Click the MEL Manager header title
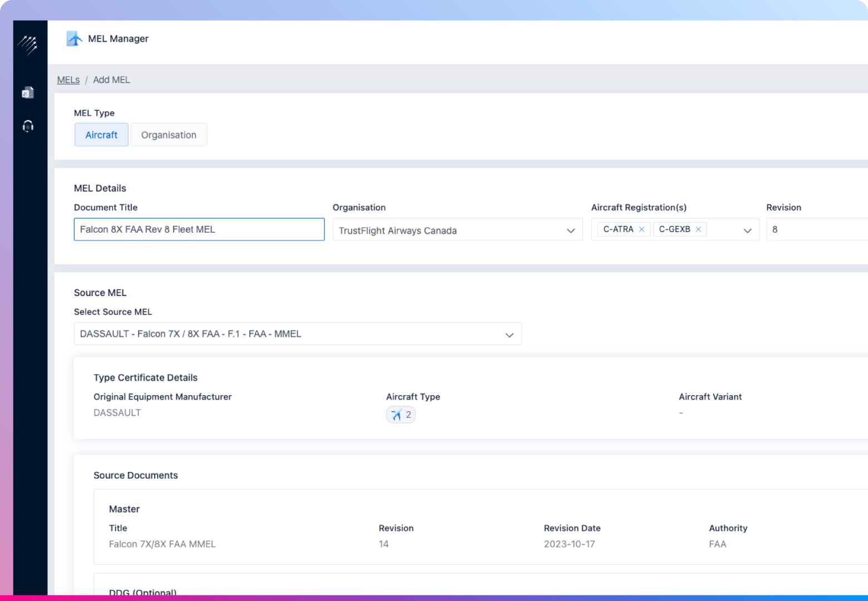This screenshot has width=868, height=601. (118, 39)
